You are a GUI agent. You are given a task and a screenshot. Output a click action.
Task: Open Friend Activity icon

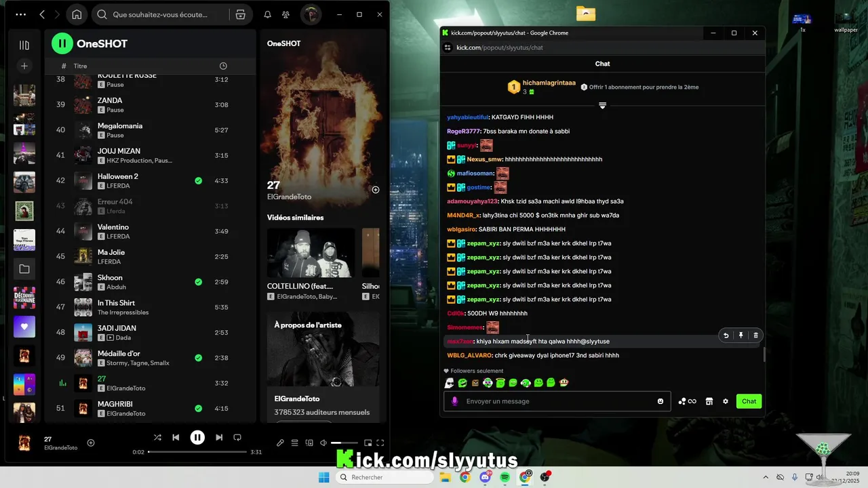pos(286,14)
